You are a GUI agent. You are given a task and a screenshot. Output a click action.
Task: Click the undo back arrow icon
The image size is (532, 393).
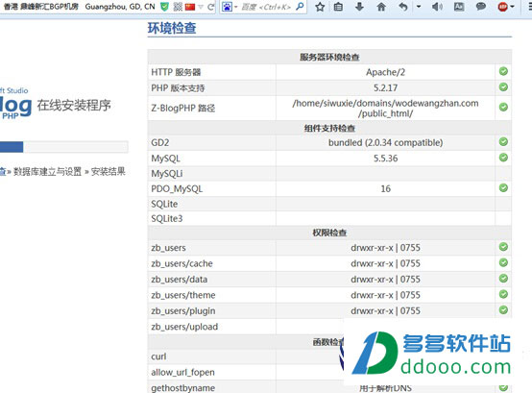(403, 7)
